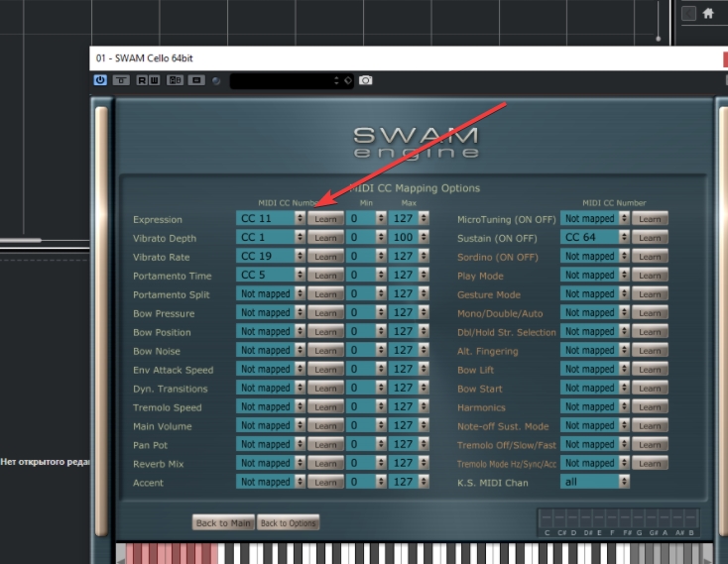This screenshot has width=728, height=564.
Task: Click the camera snapshot icon
Action: click(365, 80)
